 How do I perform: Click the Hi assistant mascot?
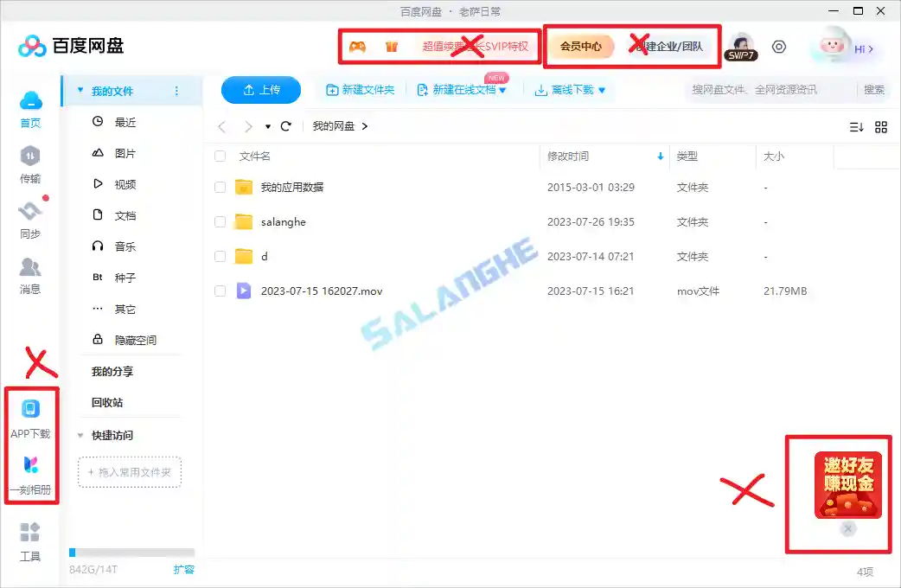coord(832,46)
